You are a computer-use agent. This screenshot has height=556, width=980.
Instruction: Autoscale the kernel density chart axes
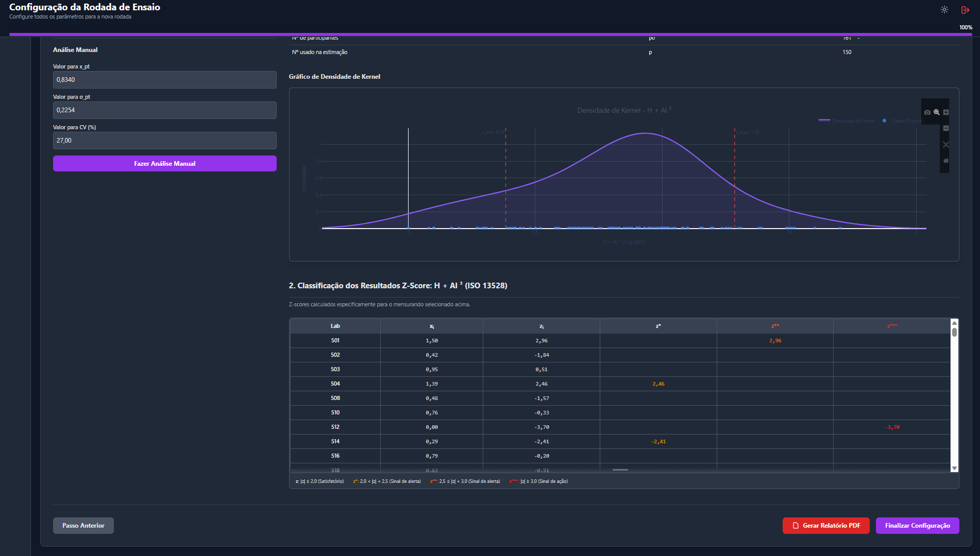pos(946,145)
